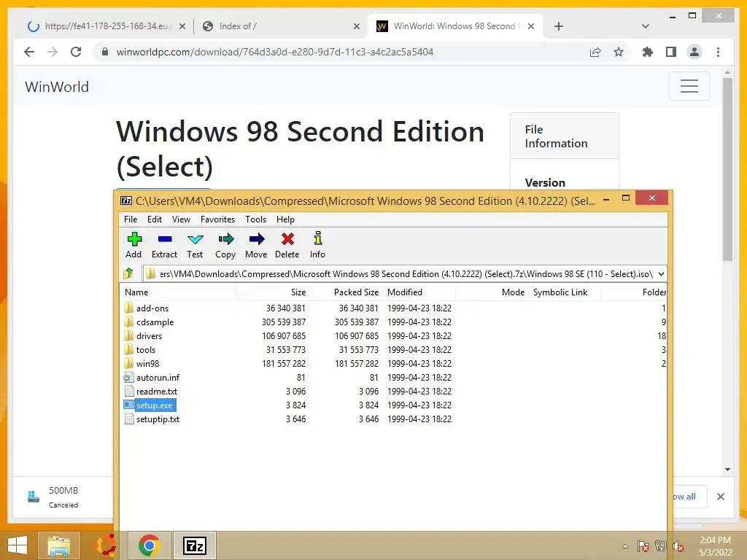Select the autorun.inf file
The width and height of the screenshot is (747, 560).
[158, 378]
